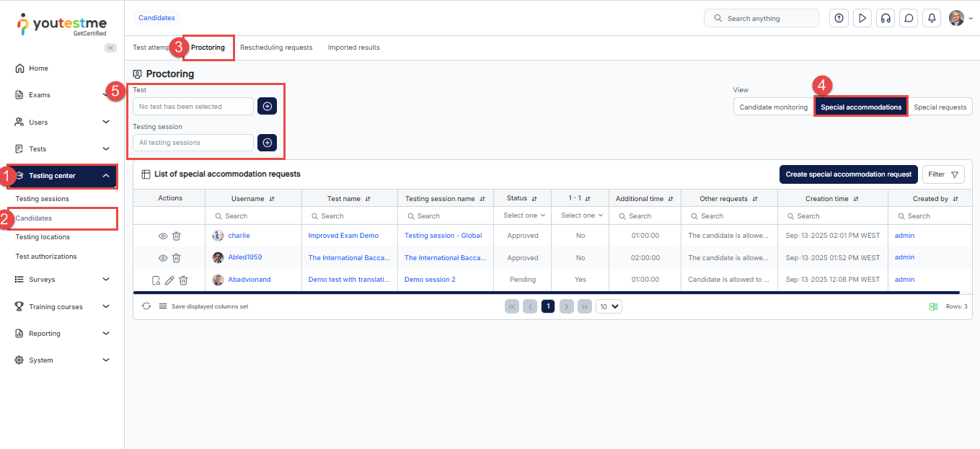View Abled1959's request with the eye icon
This screenshot has height=449, width=980.
tap(163, 258)
